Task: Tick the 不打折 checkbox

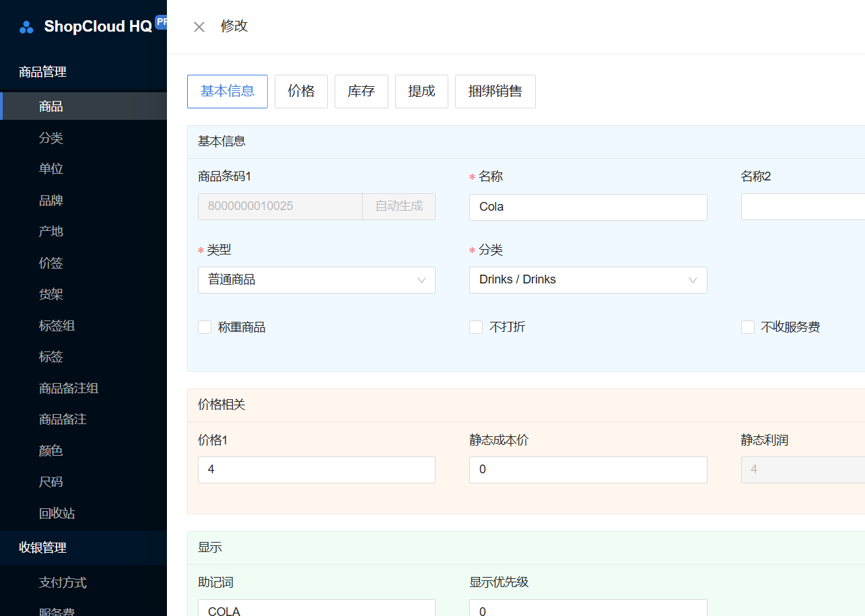Action: click(476, 328)
